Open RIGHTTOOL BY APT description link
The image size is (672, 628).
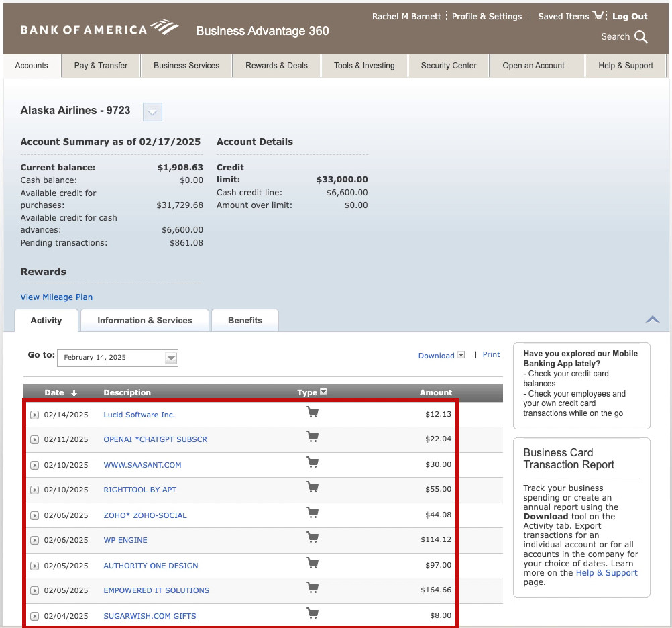139,490
